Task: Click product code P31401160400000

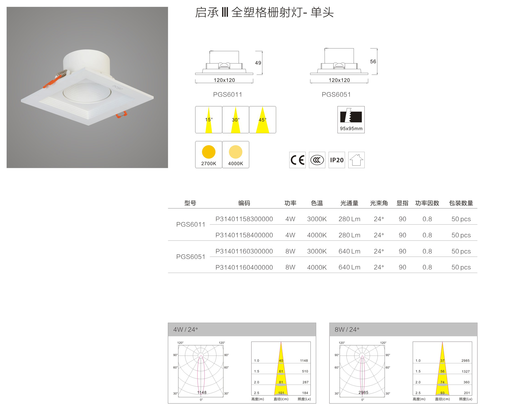Action: point(244,267)
